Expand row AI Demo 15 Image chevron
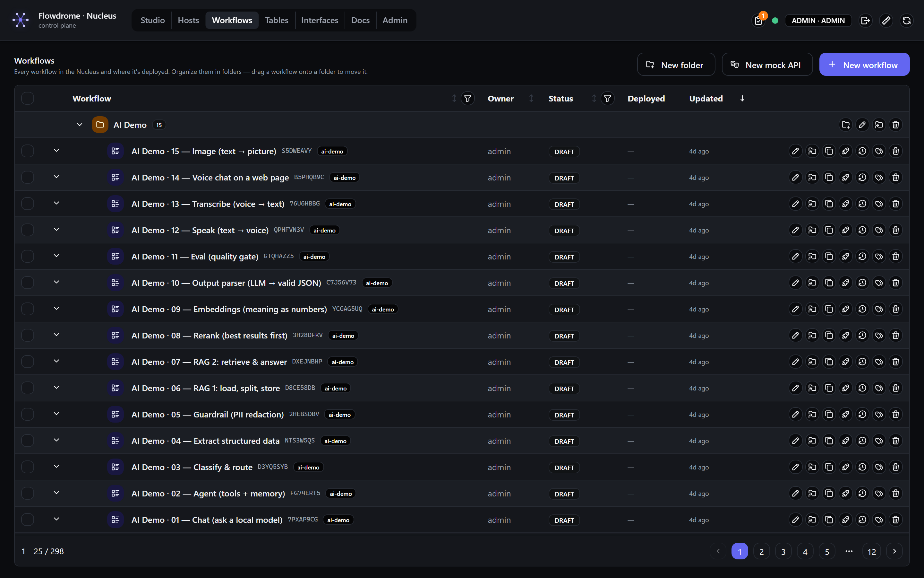Viewport: 924px width, 578px height. pyautogui.click(x=56, y=151)
